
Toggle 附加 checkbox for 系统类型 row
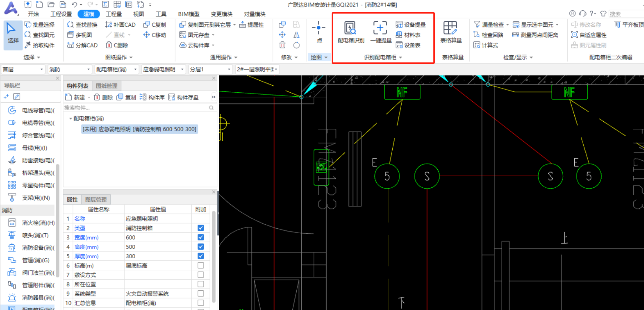click(x=201, y=293)
